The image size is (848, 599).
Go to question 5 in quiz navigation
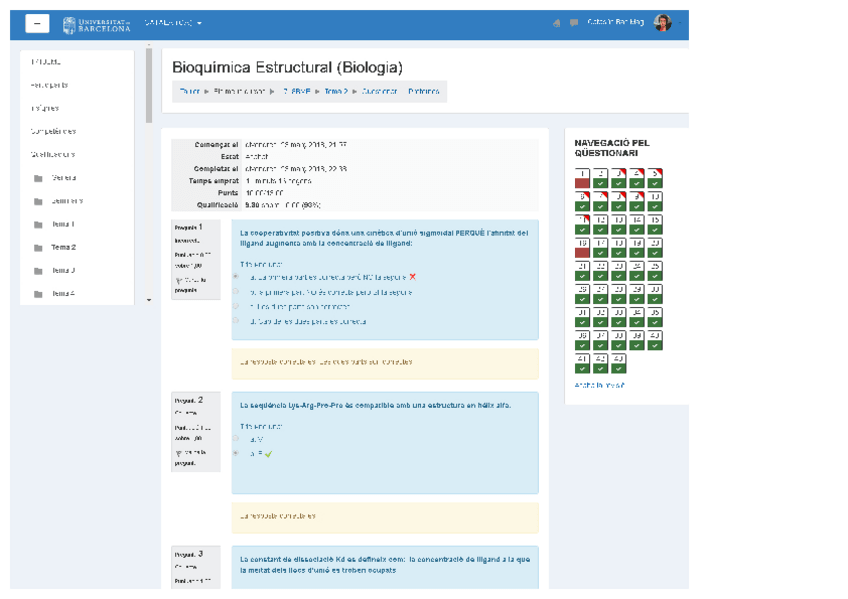[x=655, y=178]
